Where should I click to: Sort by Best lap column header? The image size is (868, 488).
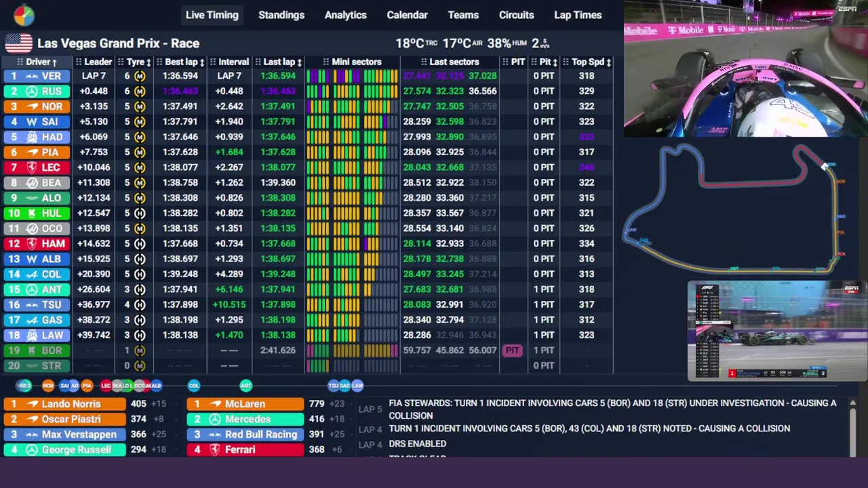pyautogui.click(x=180, y=62)
